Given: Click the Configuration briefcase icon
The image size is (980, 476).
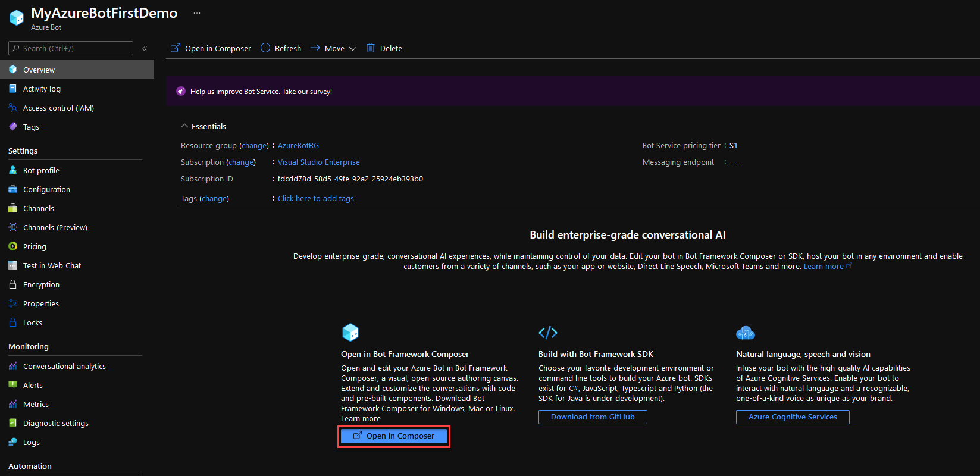Looking at the screenshot, I should [13, 189].
